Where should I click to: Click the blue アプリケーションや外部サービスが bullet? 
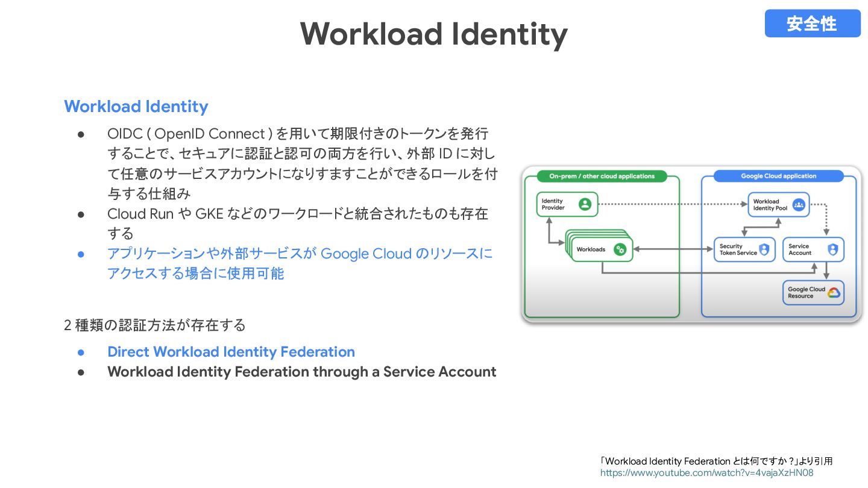[x=300, y=263]
